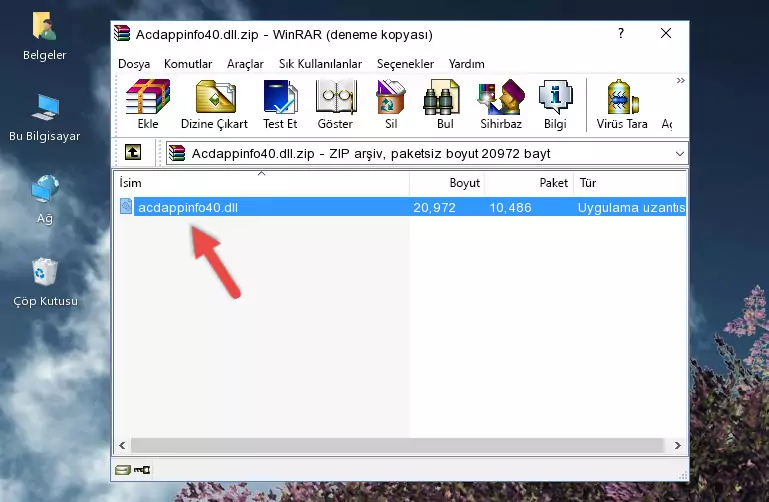This screenshot has height=502, width=769.
Task: Go up one folder level
Action: point(133,152)
